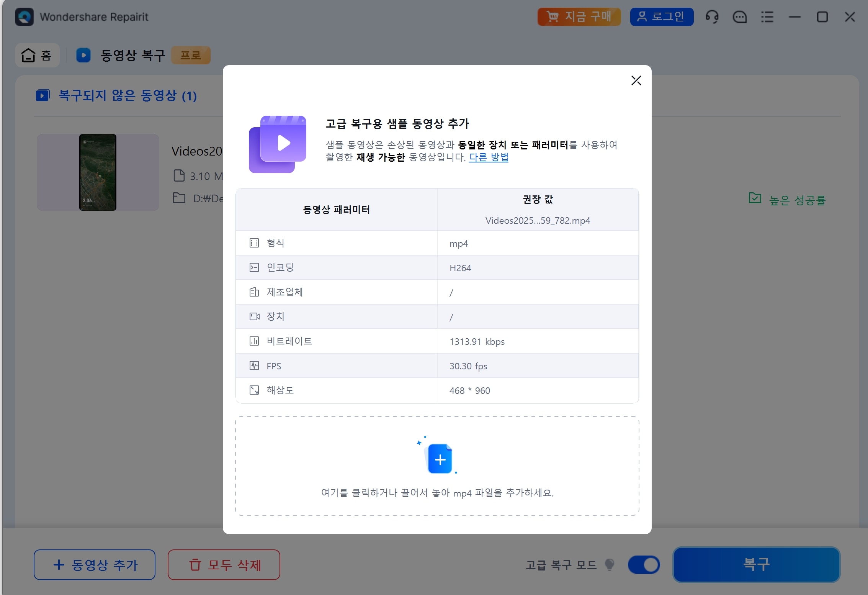Select the corrupted video thumbnail
Image resolution: width=868 pixels, height=595 pixels.
[98, 172]
